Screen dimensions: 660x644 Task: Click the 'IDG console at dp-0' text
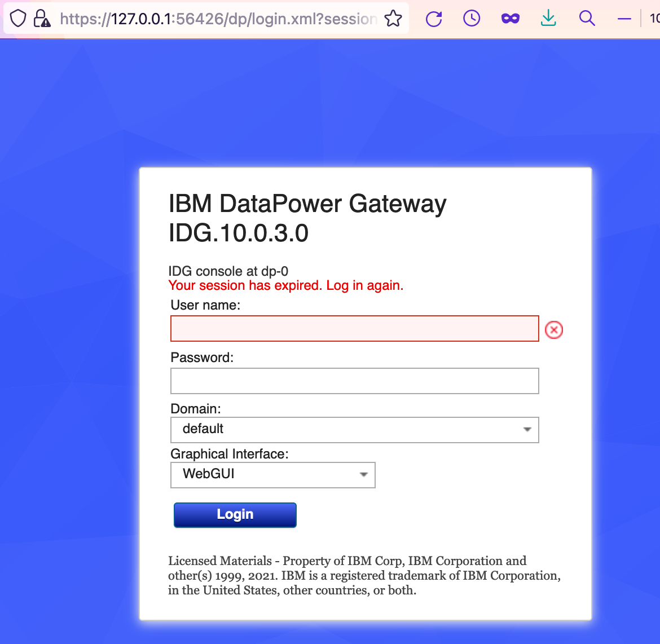click(228, 271)
